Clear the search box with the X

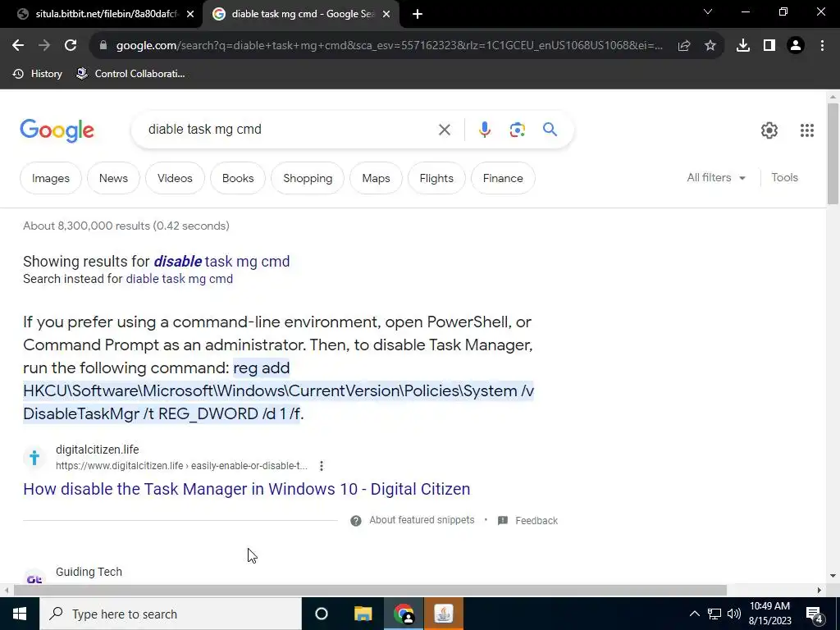tap(444, 130)
